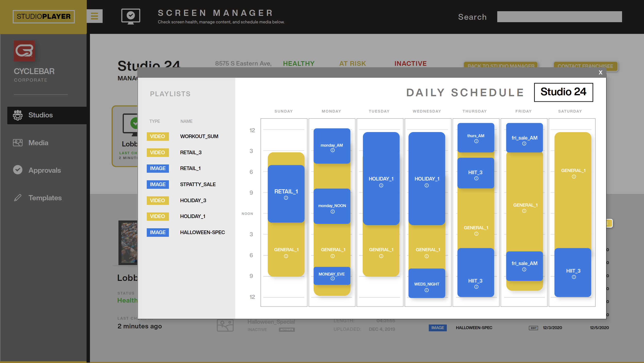The image size is (644, 363).
Task: Open the Studios menu item
Action: tap(40, 115)
